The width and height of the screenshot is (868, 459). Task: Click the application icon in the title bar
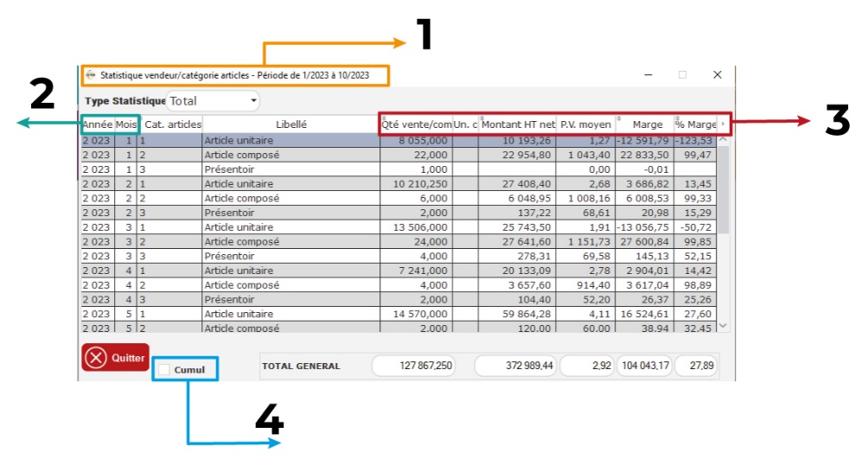[x=91, y=75]
